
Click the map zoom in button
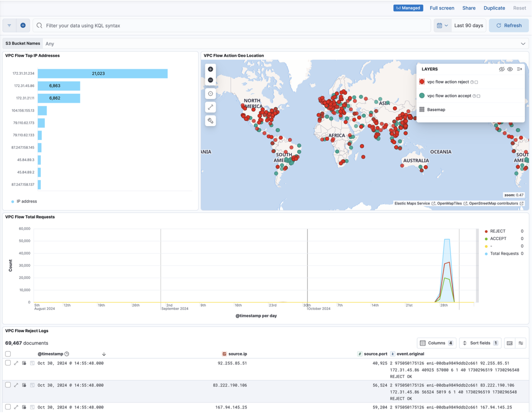click(x=210, y=69)
